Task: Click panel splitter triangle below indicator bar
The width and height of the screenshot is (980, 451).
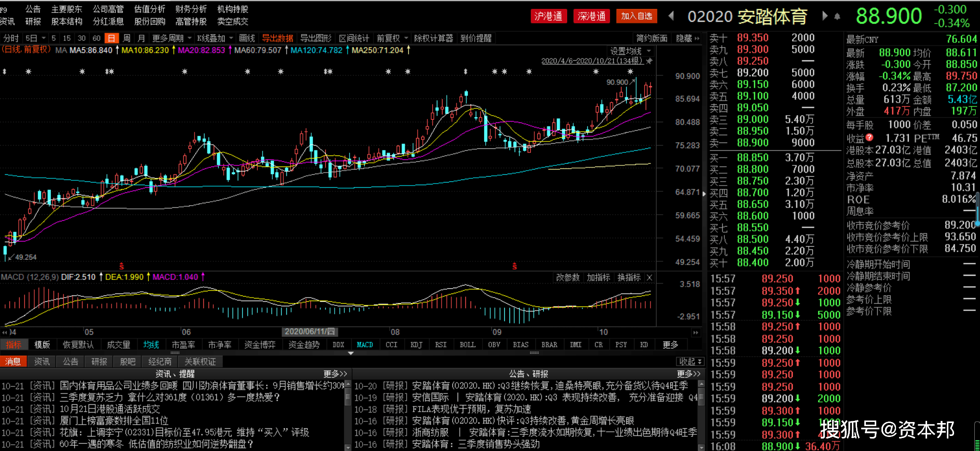Action: point(351,353)
